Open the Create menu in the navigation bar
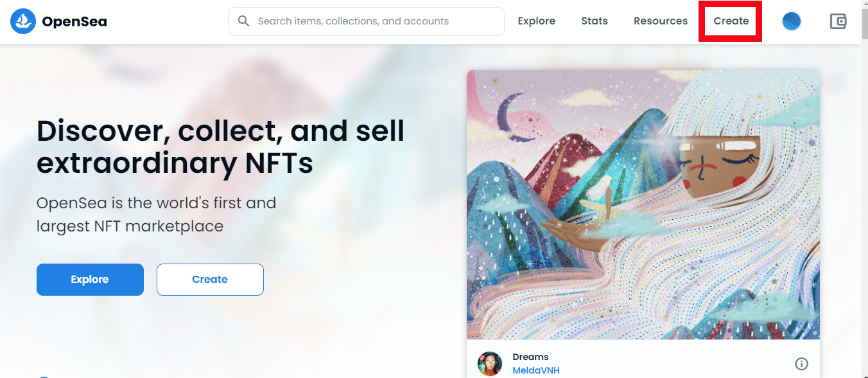The width and height of the screenshot is (868, 378). tap(730, 21)
